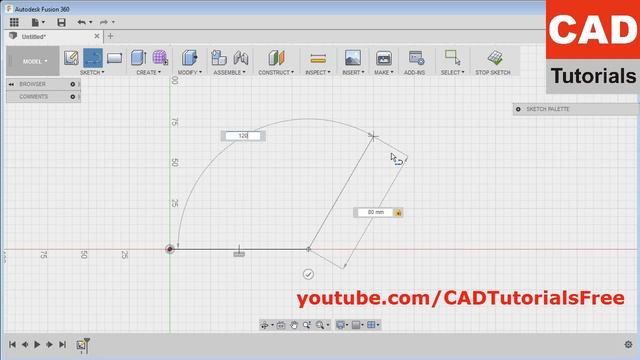Click the ADD-INS label
Screen dimensions: 640x360
[414, 72]
